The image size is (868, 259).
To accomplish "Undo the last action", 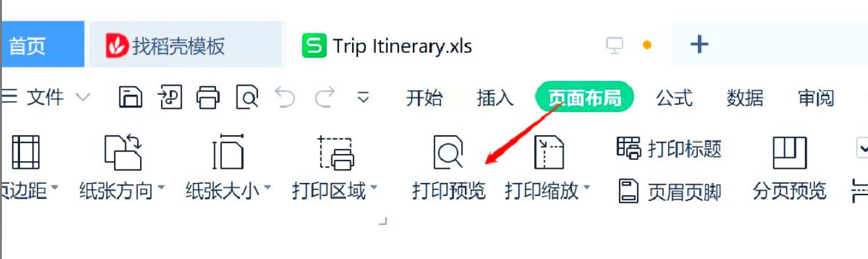I will 284,97.
